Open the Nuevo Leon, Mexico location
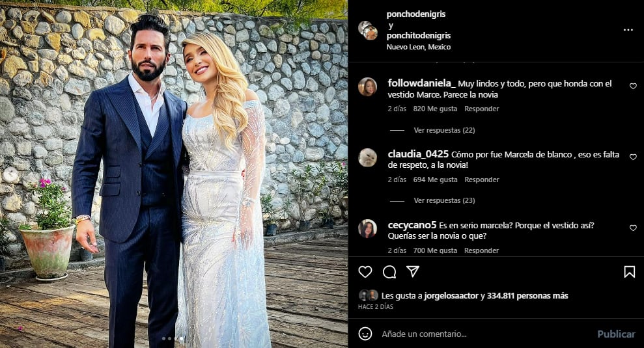Screen dimensions: 644x348 [418, 47]
